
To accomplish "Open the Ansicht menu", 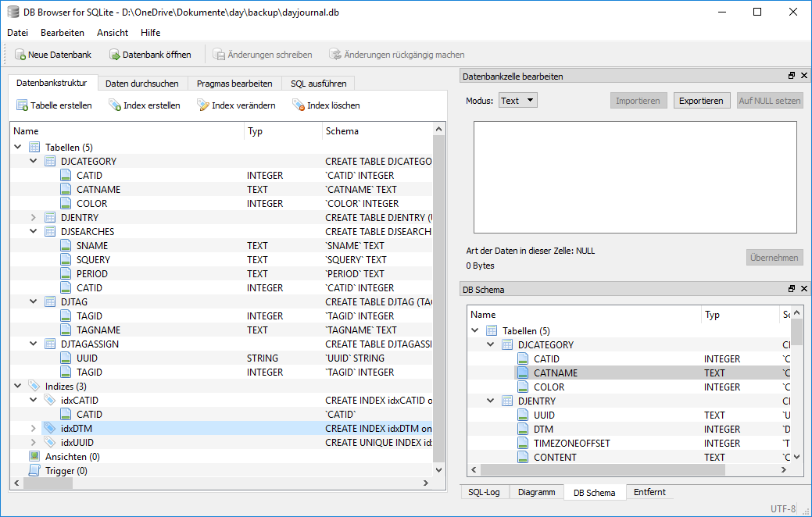I will pyautogui.click(x=113, y=33).
